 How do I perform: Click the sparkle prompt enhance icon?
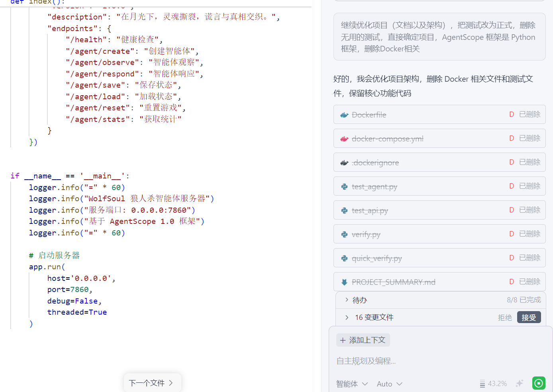coord(519,383)
